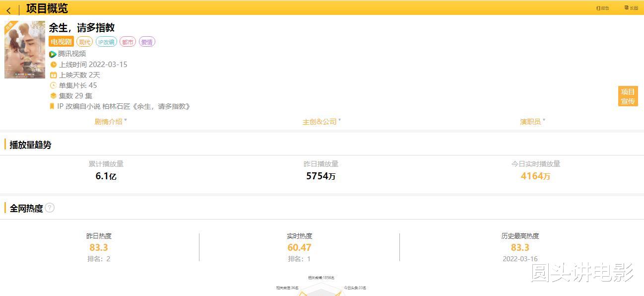Click the clock icon beside 上线时间

tap(54, 65)
